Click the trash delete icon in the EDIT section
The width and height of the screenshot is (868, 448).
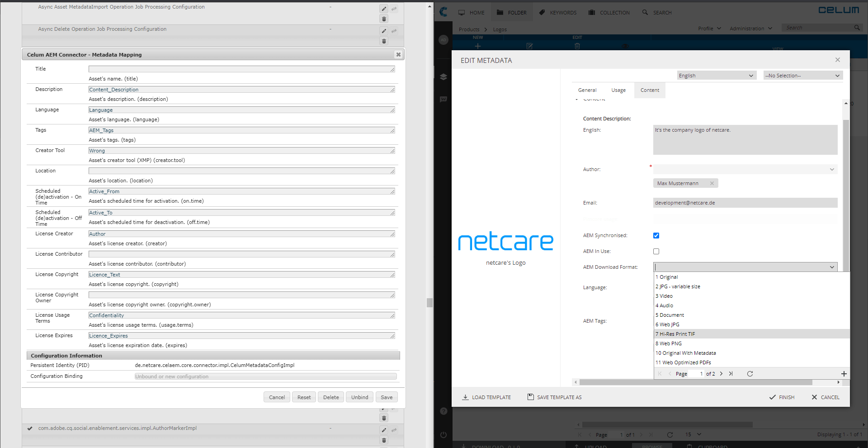click(x=577, y=46)
